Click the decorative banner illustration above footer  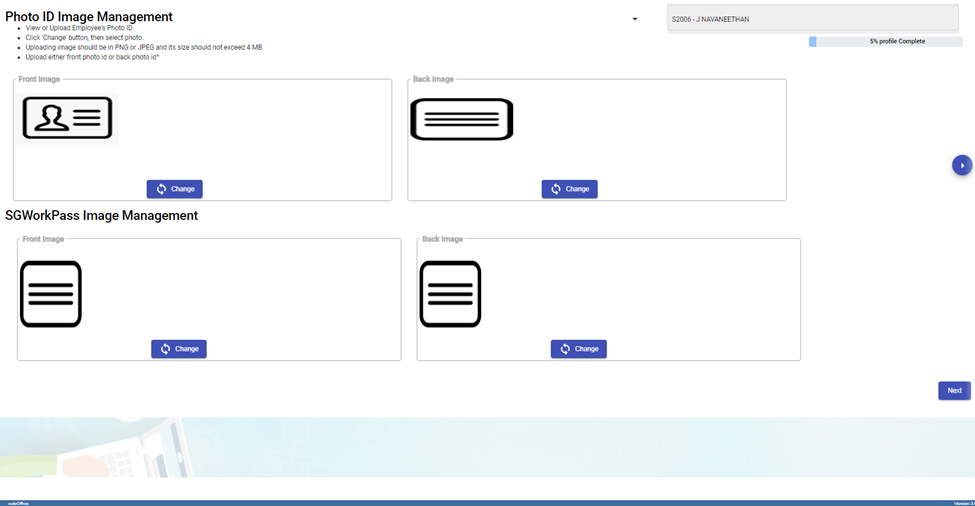pos(487,448)
